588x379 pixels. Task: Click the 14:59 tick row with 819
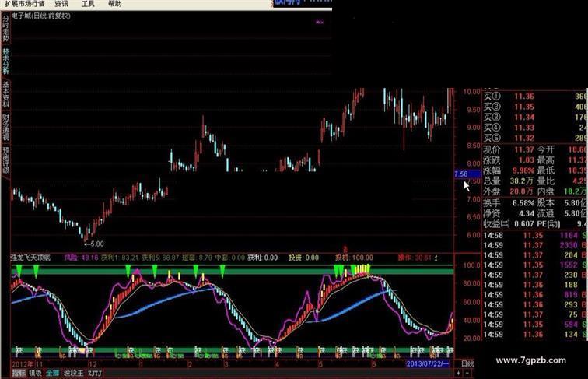click(535, 295)
